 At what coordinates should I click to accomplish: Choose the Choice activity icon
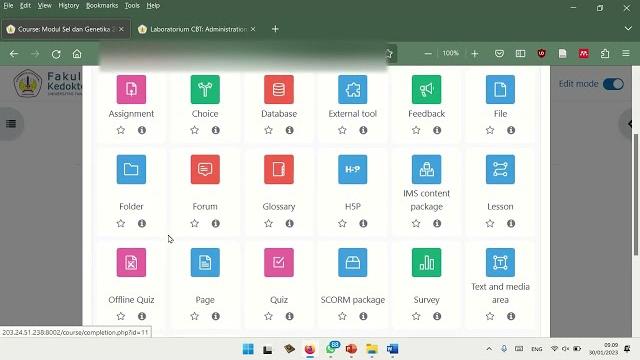(x=205, y=89)
